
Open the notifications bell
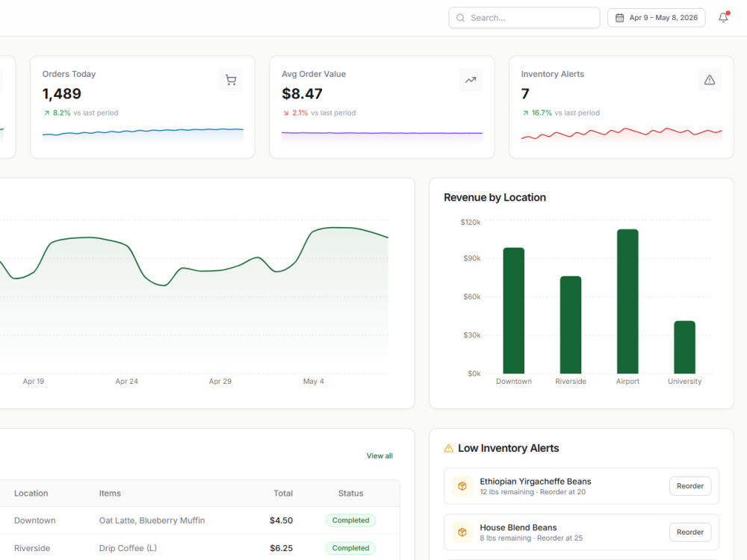point(723,18)
